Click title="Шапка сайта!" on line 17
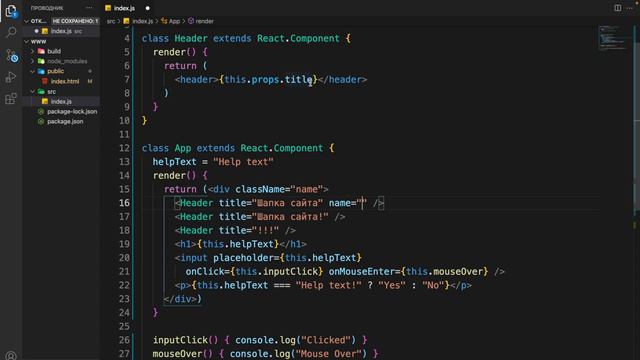The width and height of the screenshot is (640, 360). pyautogui.click(x=273, y=217)
